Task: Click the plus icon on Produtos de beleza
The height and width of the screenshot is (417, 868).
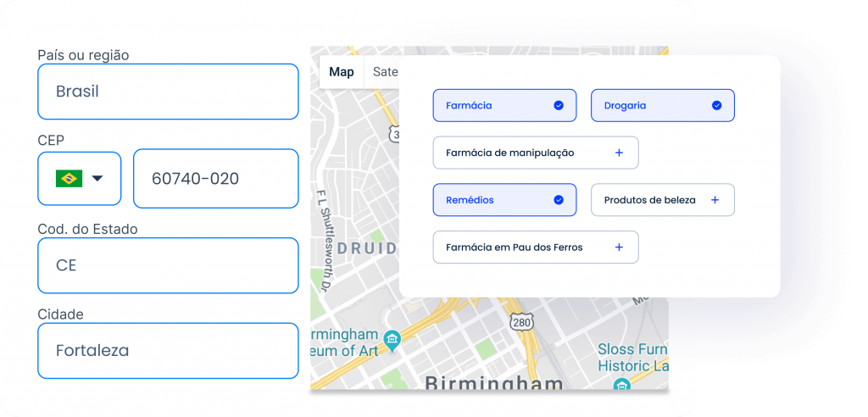Action: (715, 200)
